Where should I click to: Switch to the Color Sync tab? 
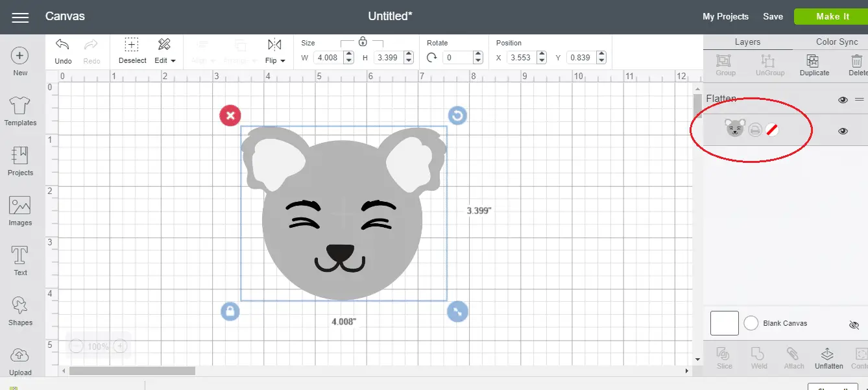tap(836, 42)
